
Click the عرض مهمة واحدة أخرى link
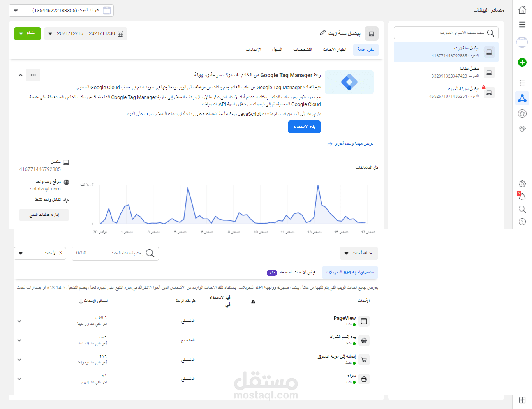[x=351, y=144]
